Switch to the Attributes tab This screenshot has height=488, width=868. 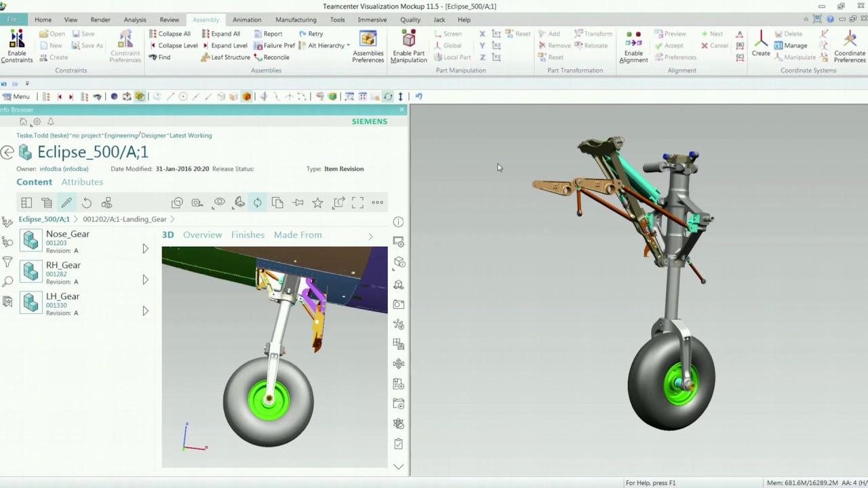point(82,182)
